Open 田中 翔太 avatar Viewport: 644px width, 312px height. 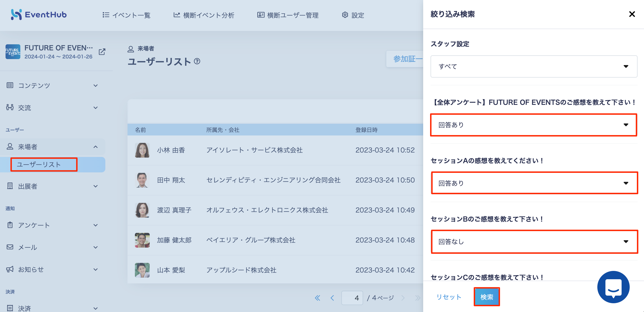[142, 180]
